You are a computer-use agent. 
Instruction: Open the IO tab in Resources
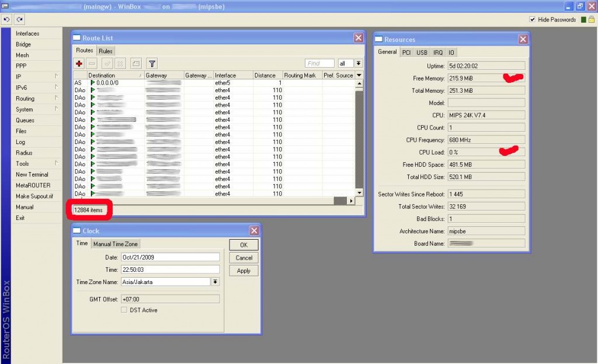click(x=451, y=52)
